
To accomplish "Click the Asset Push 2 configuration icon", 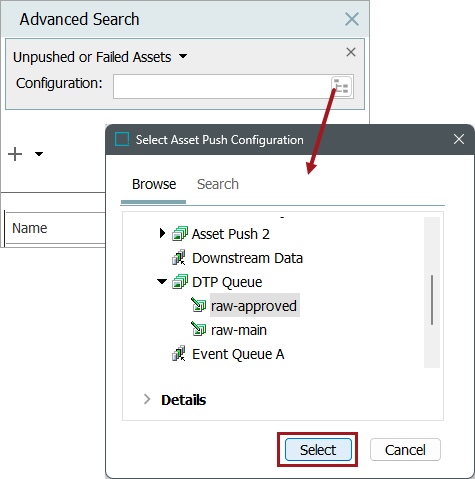I will click(180, 234).
